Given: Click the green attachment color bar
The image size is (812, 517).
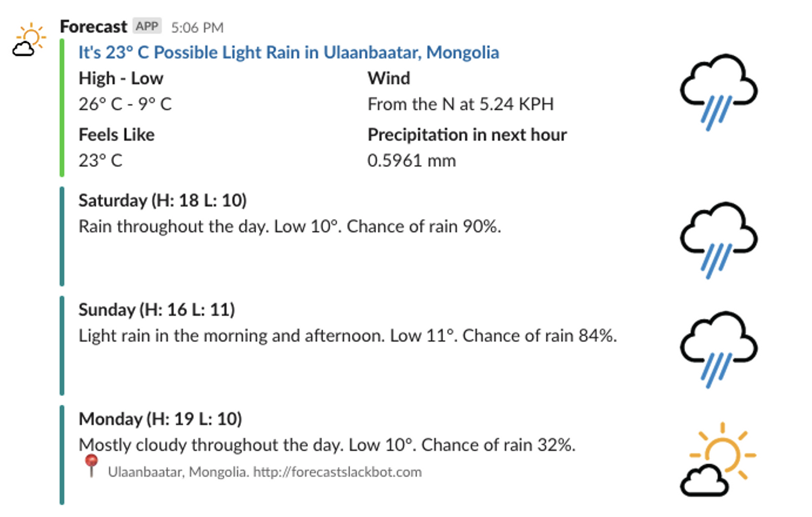Looking at the screenshot, I should pos(62,107).
